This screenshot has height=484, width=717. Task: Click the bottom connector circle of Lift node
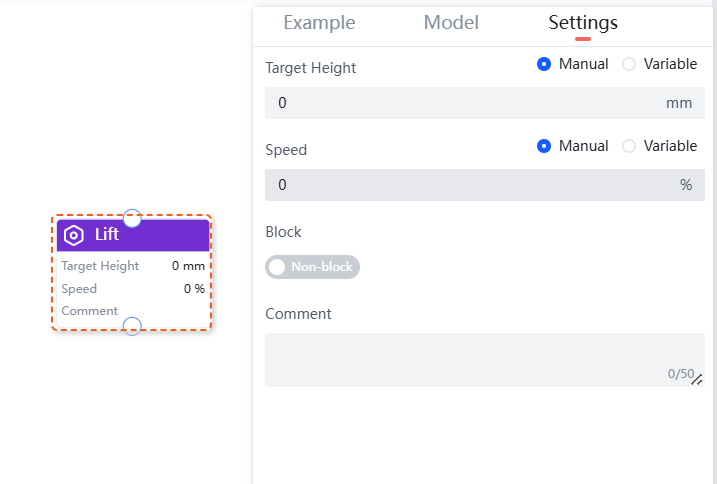coord(132,326)
